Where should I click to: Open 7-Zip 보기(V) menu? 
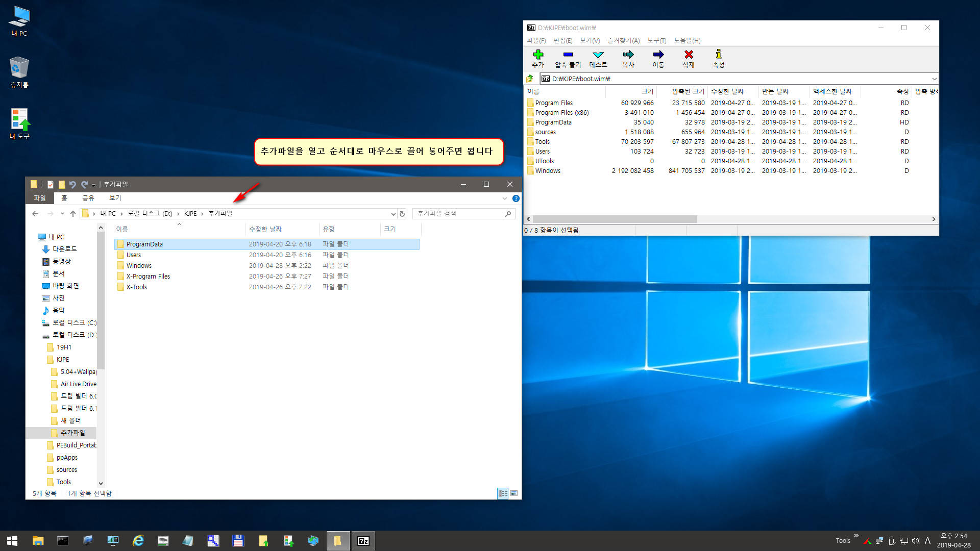click(590, 40)
